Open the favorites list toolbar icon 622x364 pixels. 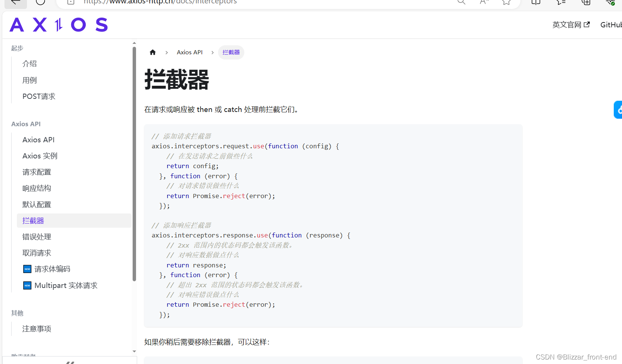pyautogui.click(x=561, y=2)
